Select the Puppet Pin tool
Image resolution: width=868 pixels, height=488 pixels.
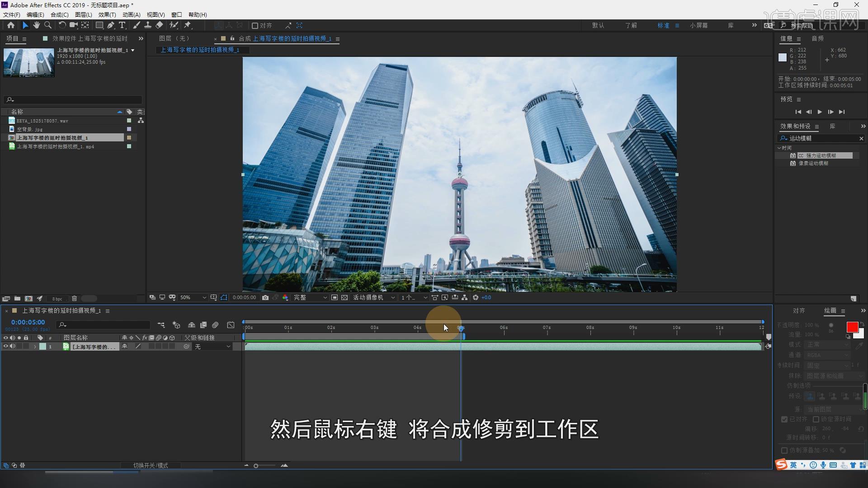click(x=188, y=25)
